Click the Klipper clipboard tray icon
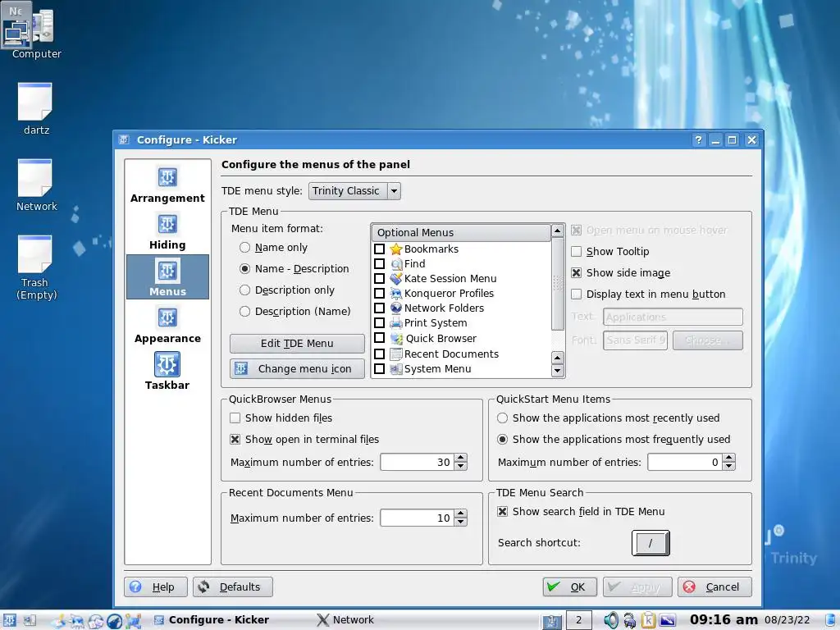The image size is (840, 630). 648,620
